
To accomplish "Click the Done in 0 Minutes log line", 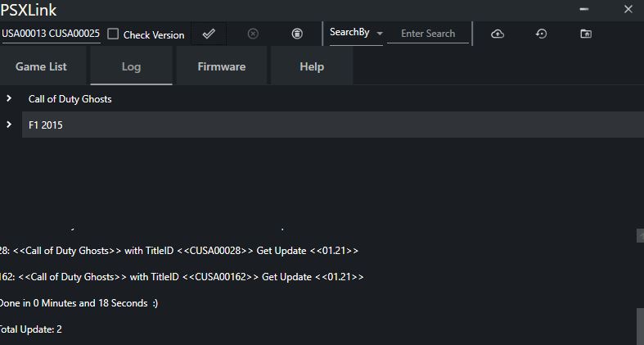I will point(79,303).
